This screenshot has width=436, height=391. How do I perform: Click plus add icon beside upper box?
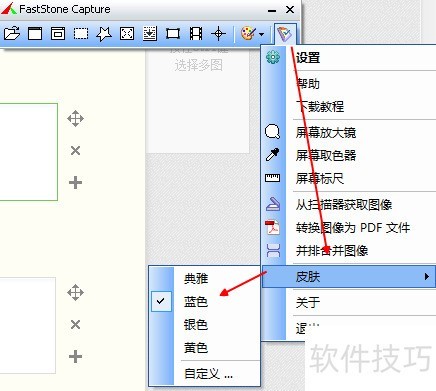(75, 183)
